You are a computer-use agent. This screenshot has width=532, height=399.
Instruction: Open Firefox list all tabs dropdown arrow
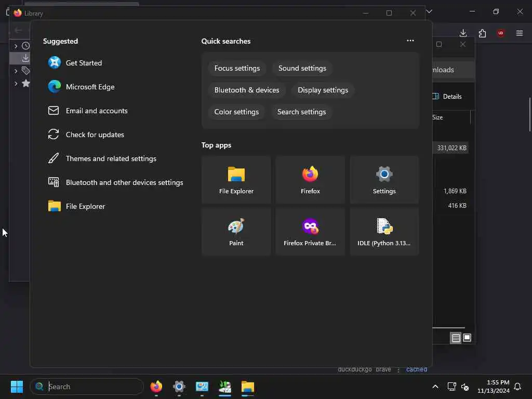pyautogui.click(x=429, y=11)
